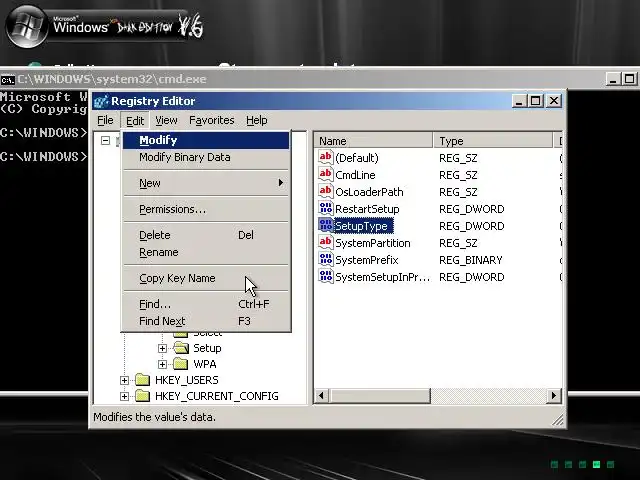Close the open Edit menu header
The image size is (640, 480).
tap(135, 120)
